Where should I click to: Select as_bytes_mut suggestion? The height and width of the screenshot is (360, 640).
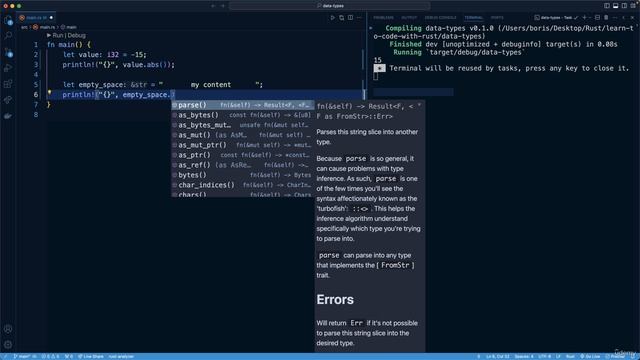click(x=242, y=125)
